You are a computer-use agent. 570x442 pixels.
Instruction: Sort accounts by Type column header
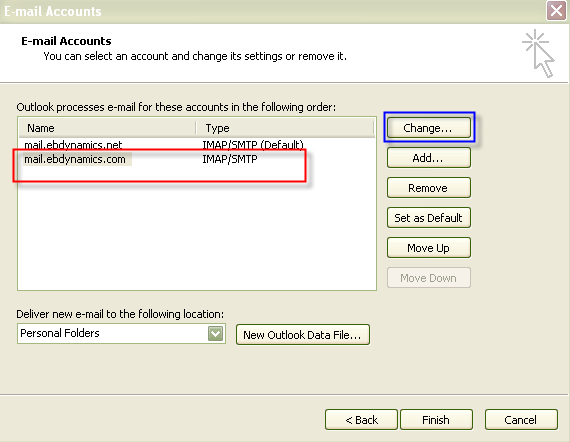(x=285, y=128)
